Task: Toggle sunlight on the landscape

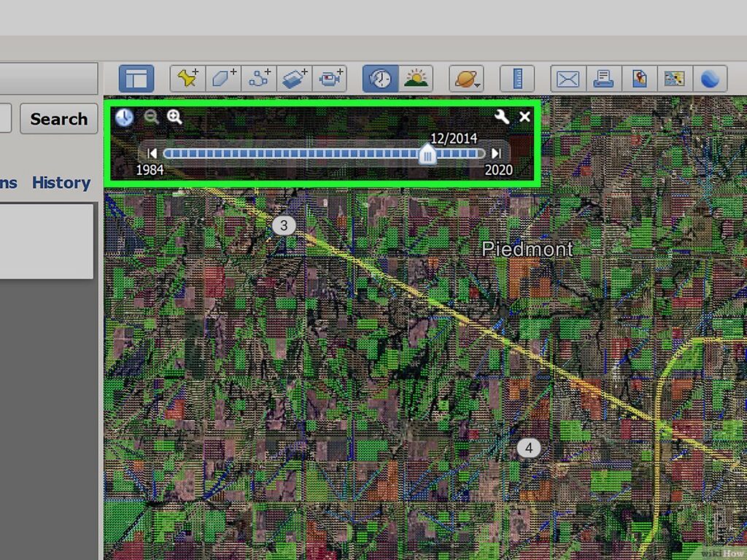Action: [x=416, y=79]
